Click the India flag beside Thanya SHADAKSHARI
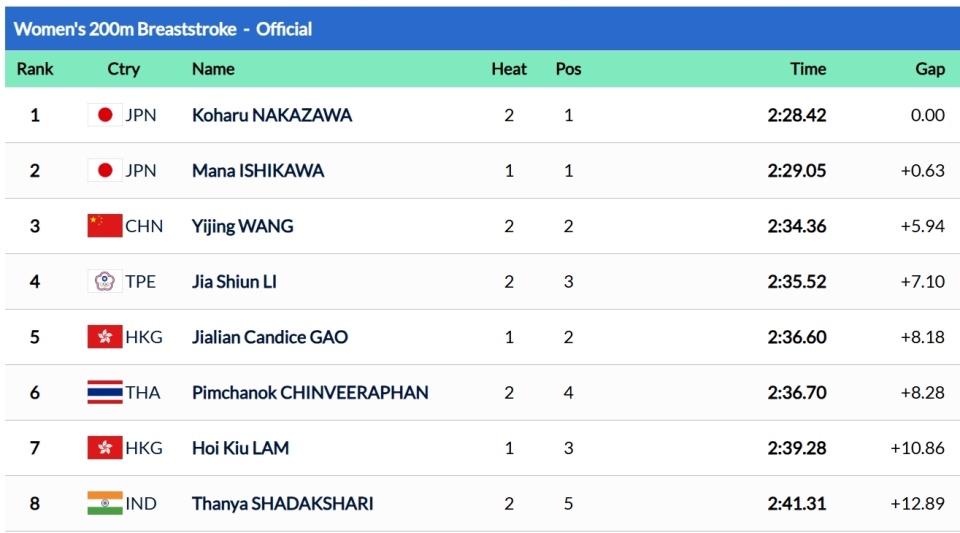This screenshot has height=533, width=960. point(104,503)
